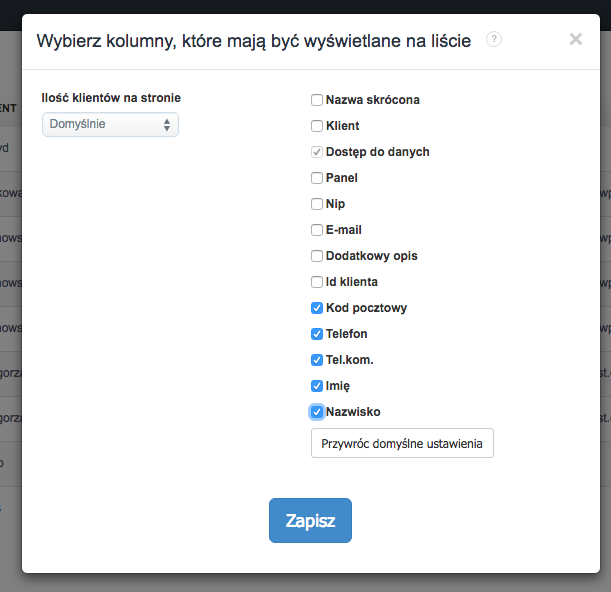Screen dimensions: 611x592
Task: Uncheck the Telefon column checkbox
Action: pyautogui.click(x=317, y=334)
